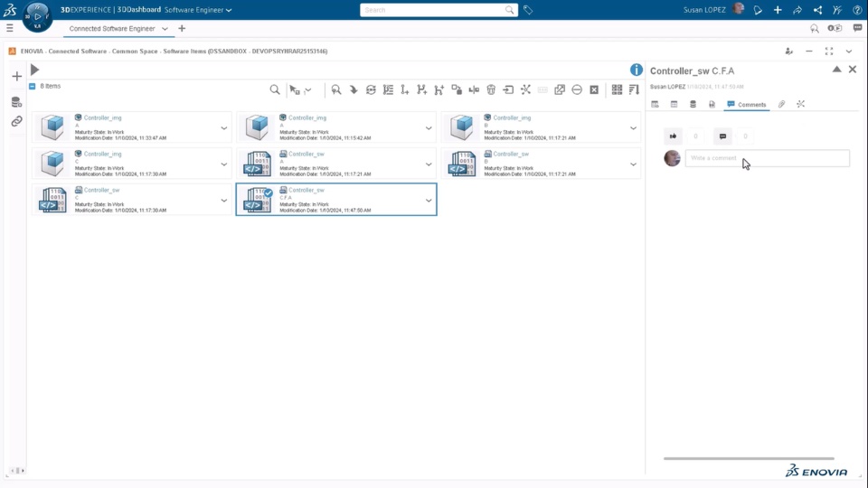Screen dimensions: 868x488
Task: Click the open-in-new-window toolbar icon
Action: point(560,89)
